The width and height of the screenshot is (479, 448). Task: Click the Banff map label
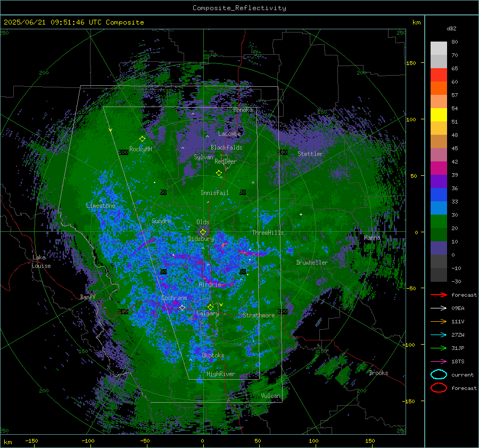88,297
